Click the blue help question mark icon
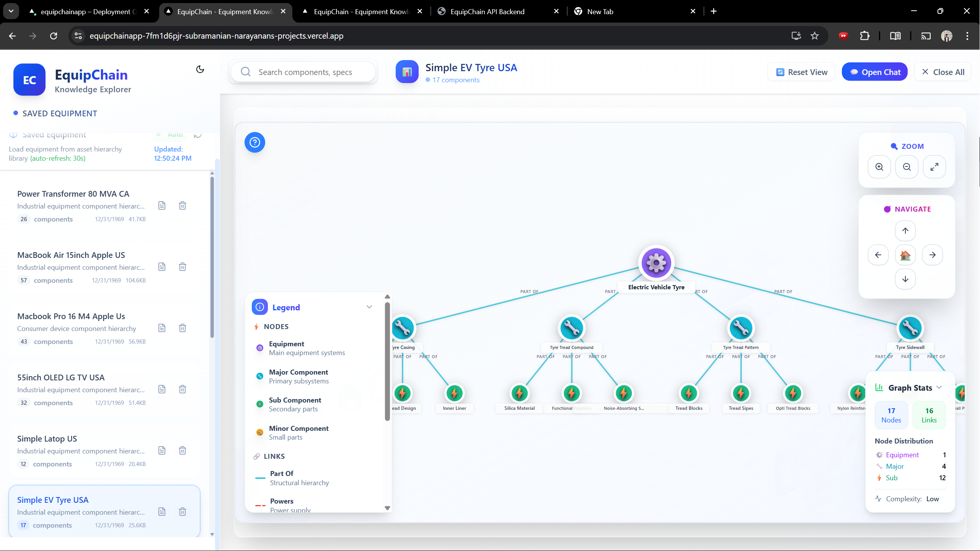The image size is (980, 551). [255, 142]
